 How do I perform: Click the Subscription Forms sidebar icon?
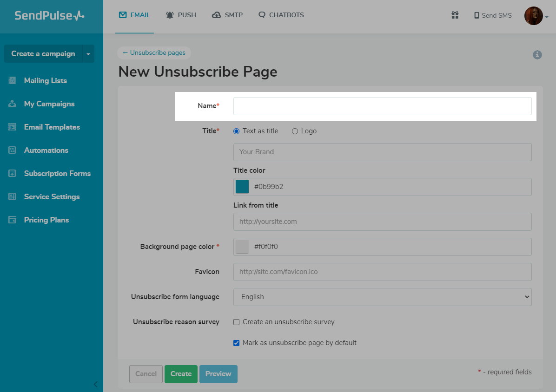pyautogui.click(x=13, y=173)
